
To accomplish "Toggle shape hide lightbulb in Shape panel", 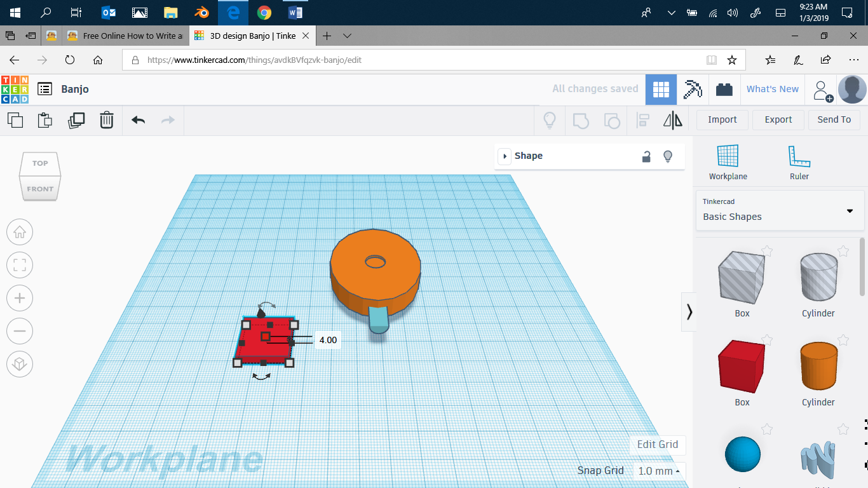I will [668, 156].
